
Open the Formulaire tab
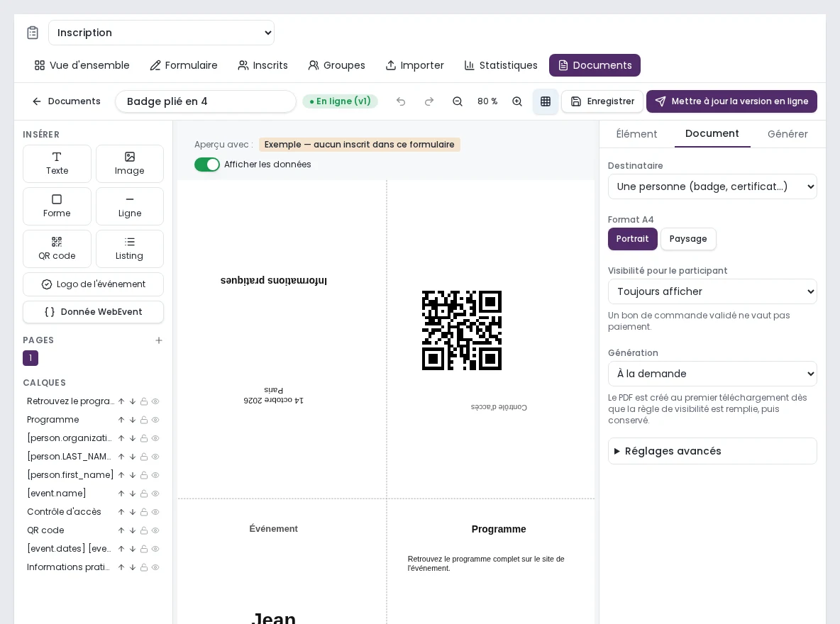[x=184, y=65]
